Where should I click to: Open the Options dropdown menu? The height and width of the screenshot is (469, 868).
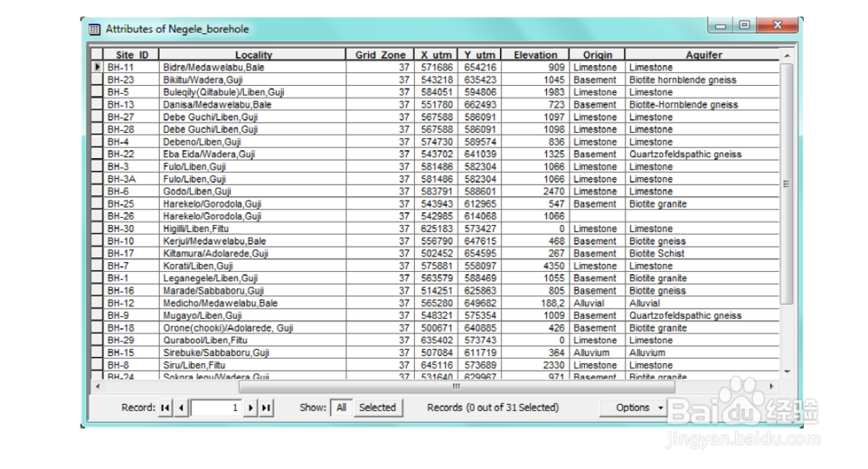(x=634, y=407)
